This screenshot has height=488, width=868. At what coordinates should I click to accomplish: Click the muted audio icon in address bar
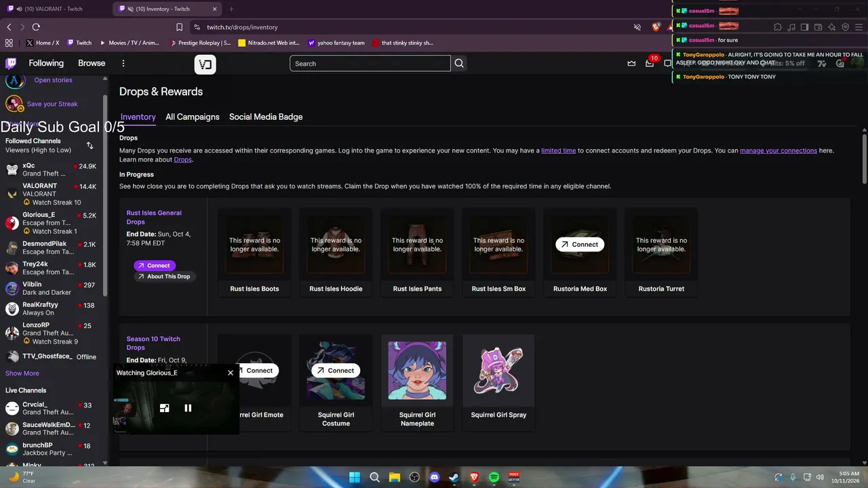[x=637, y=27]
